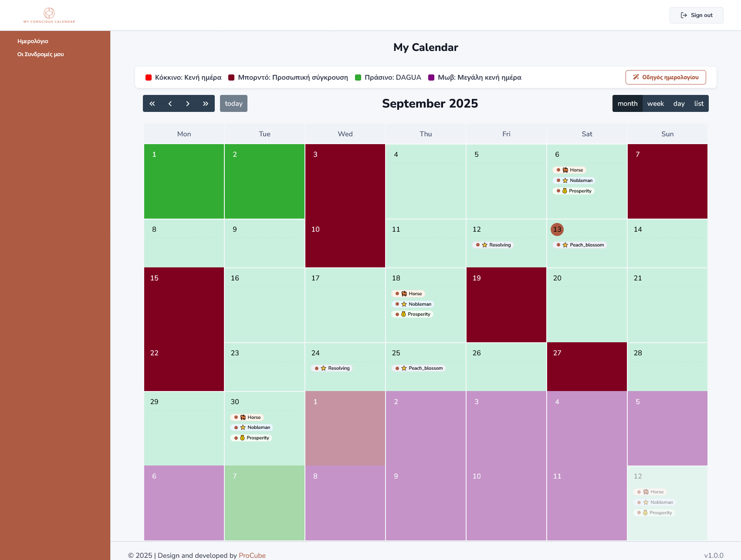The image size is (741, 560).
Task: Select the month view tab
Action: (x=627, y=104)
